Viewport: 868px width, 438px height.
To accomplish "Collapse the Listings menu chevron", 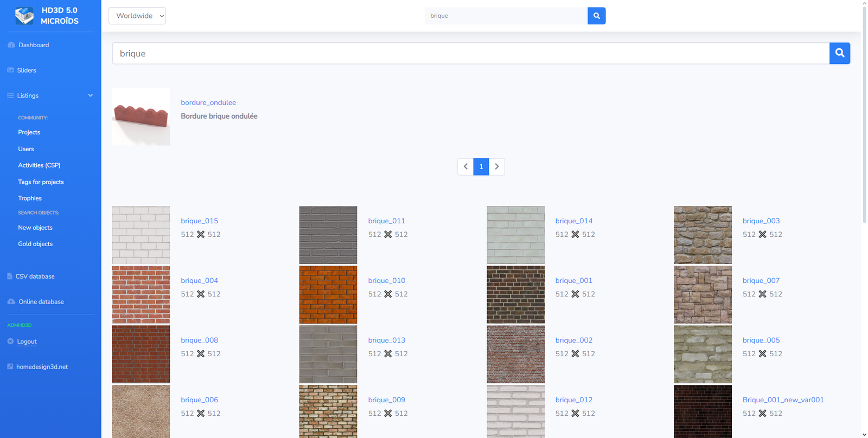I will [x=90, y=95].
